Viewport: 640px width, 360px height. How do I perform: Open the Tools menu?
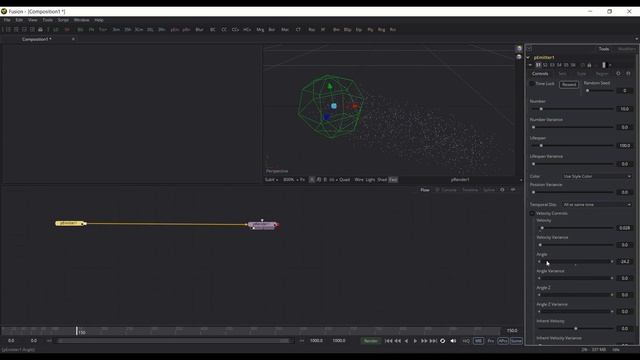48,20
